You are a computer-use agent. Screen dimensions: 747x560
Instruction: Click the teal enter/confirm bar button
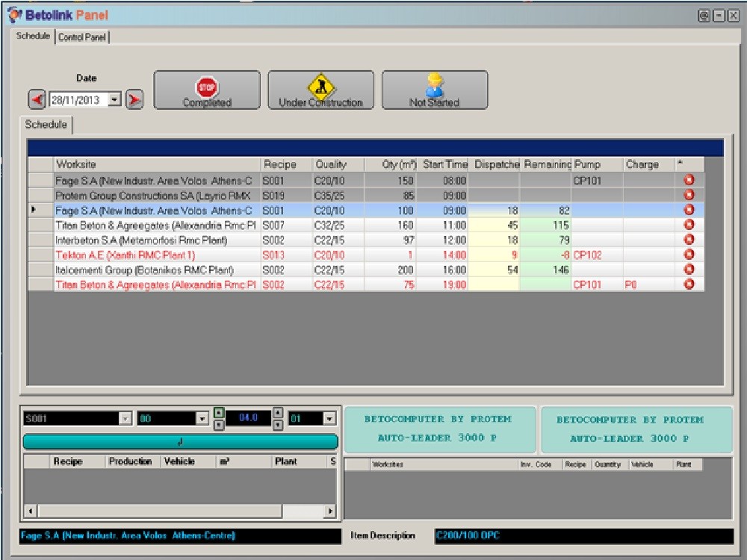(x=181, y=442)
